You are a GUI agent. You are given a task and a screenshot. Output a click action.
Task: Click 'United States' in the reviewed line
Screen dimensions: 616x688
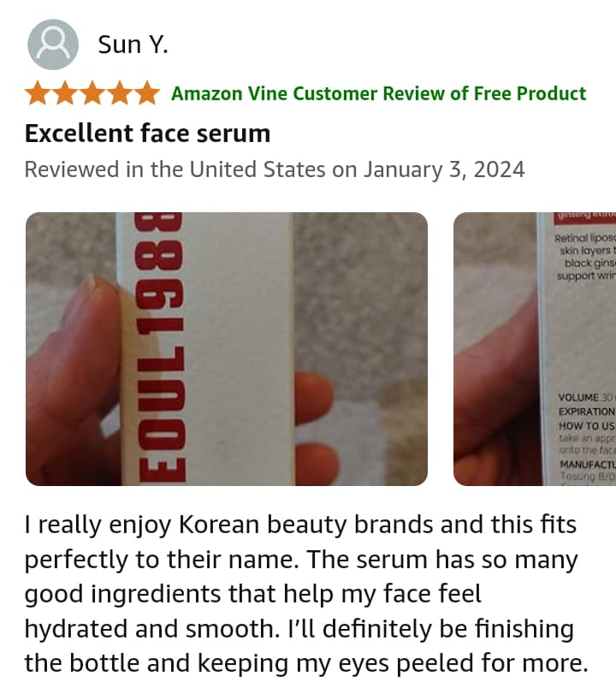(x=258, y=169)
